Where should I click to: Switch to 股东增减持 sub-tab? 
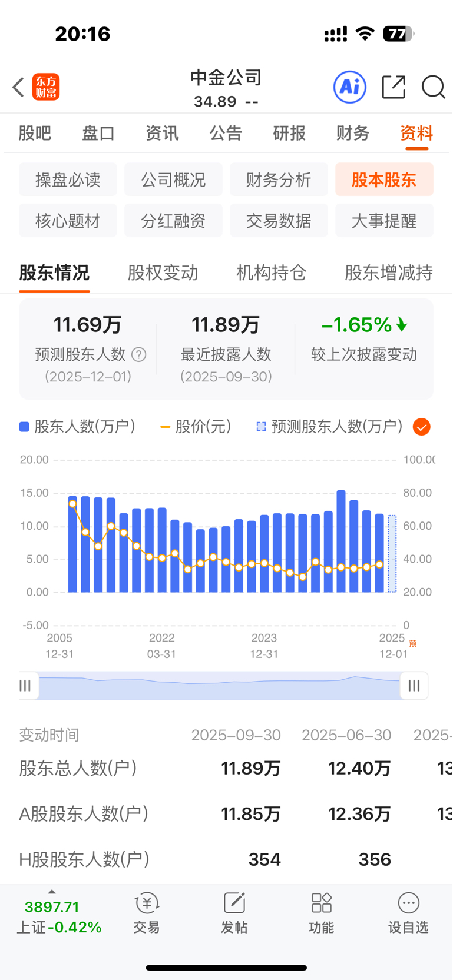click(x=389, y=273)
